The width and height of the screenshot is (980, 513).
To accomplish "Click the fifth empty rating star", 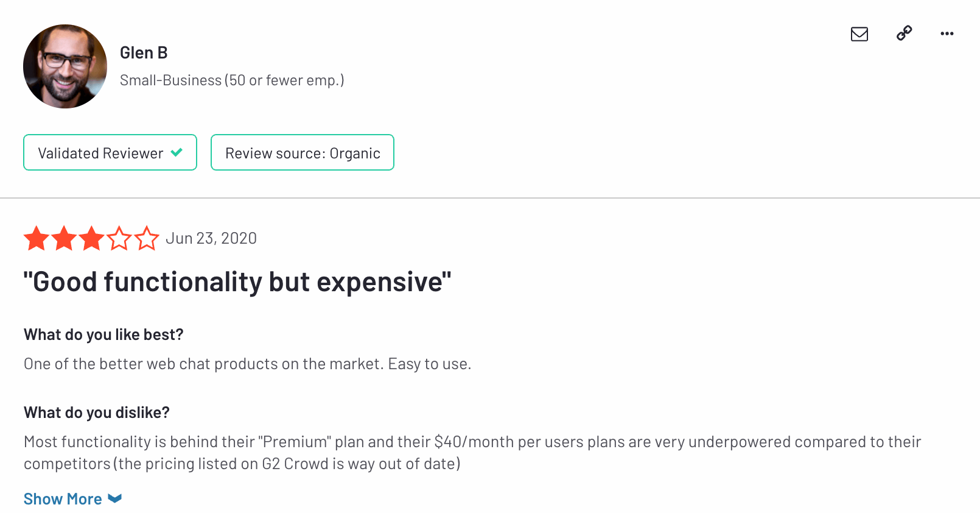I will click(147, 238).
